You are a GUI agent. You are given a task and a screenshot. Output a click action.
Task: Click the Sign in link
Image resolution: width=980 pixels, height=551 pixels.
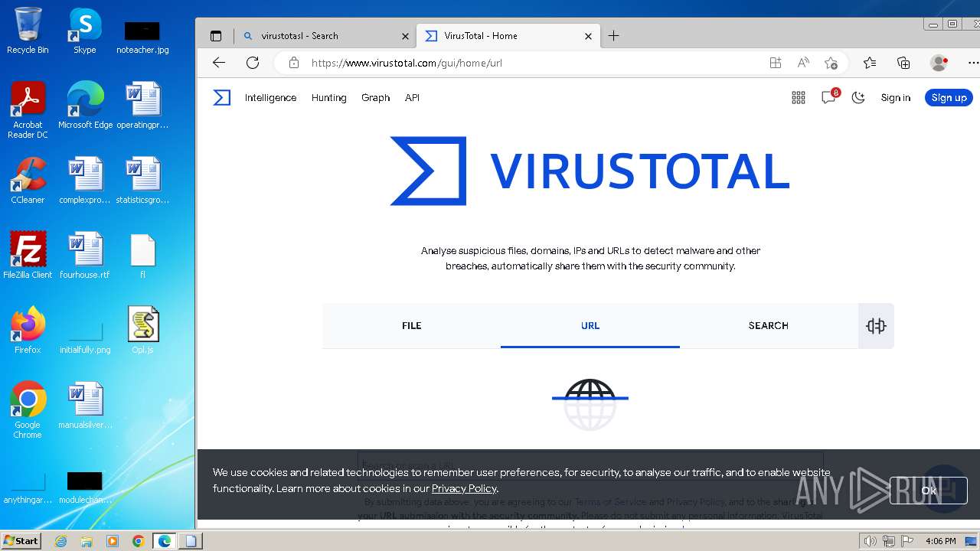[896, 97]
